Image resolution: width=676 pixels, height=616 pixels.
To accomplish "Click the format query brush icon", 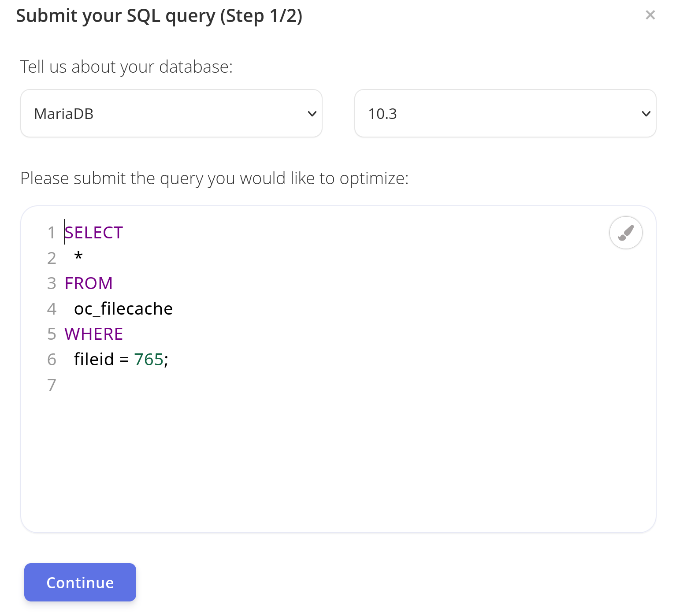I will pyautogui.click(x=625, y=233).
